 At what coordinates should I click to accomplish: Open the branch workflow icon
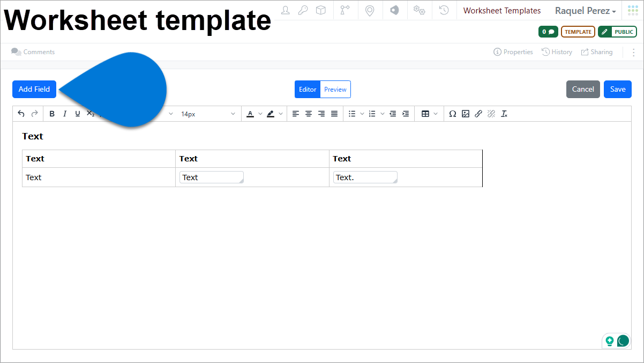tap(345, 10)
